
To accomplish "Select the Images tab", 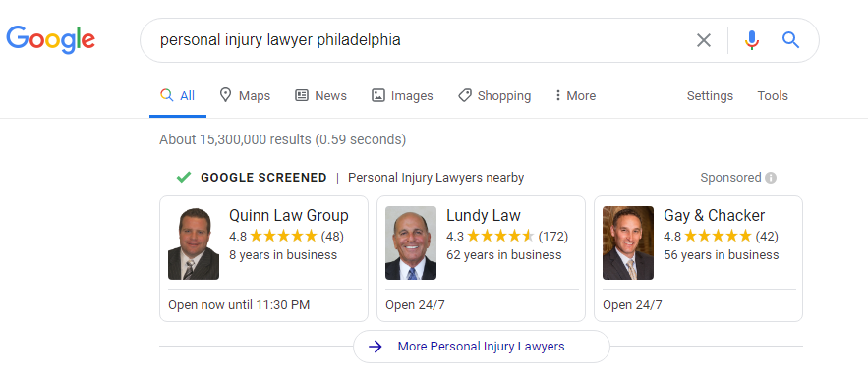I will pyautogui.click(x=402, y=95).
